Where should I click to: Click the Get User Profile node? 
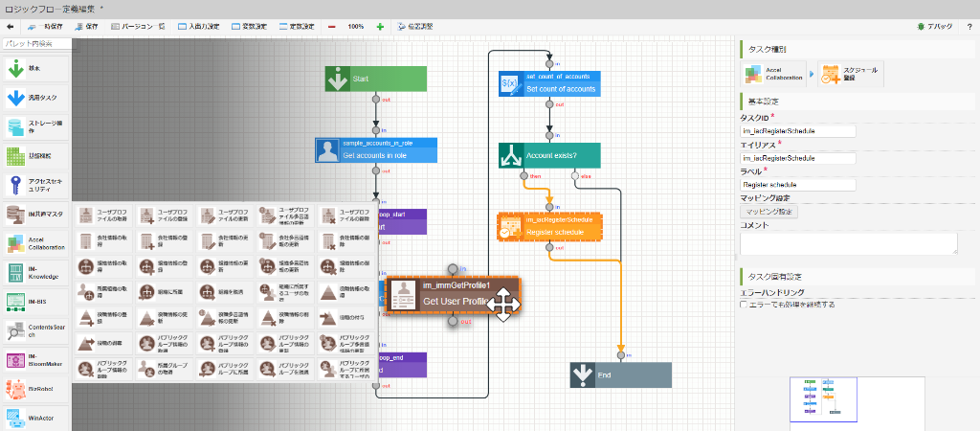coord(453,294)
